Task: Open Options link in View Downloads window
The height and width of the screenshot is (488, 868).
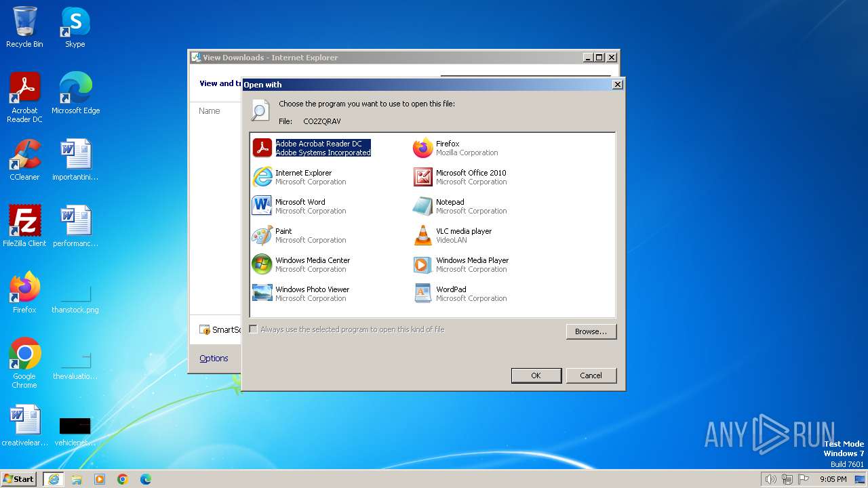Action: [214, 359]
